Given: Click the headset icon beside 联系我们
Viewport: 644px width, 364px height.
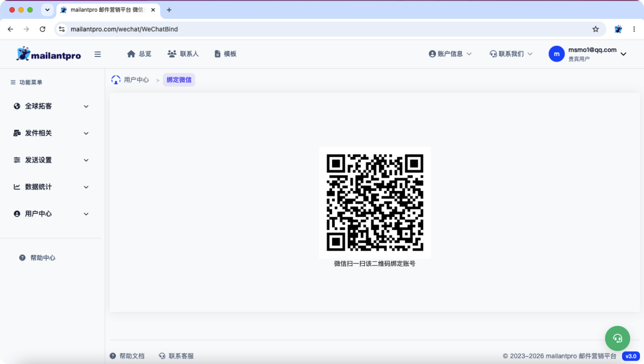Looking at the screenshot, I should (493, 53).
